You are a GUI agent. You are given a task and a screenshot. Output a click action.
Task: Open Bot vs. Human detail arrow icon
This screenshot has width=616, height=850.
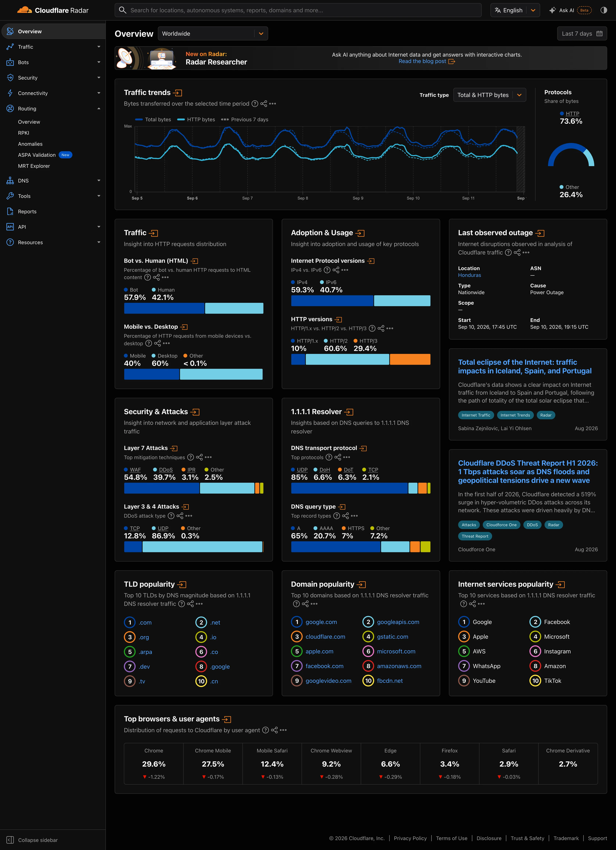tap(195, 261)
